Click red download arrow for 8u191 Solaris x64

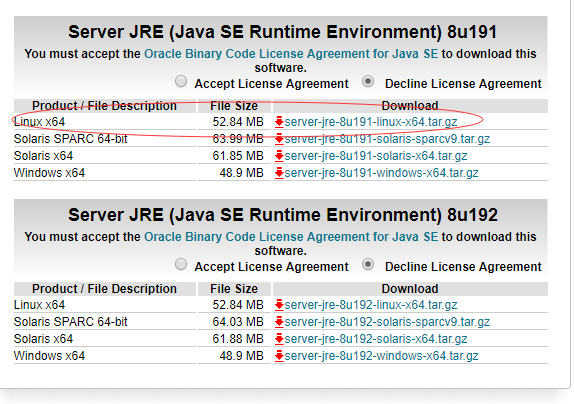279,156
